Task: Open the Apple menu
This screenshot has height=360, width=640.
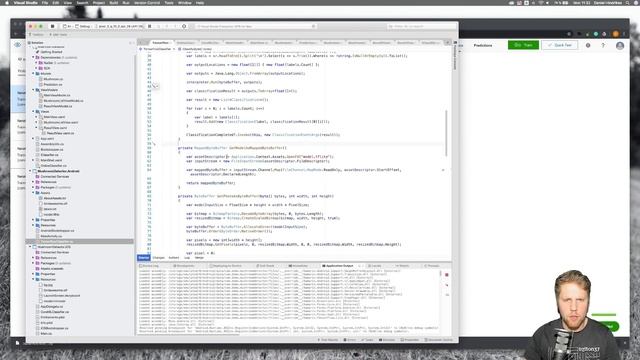Action: point(7,2)
